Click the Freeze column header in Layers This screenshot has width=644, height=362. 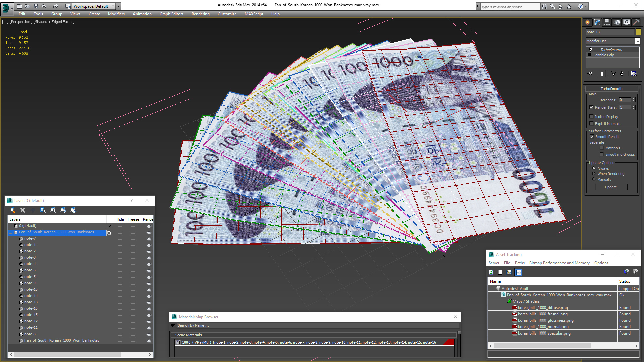click(x=133, y=219)
